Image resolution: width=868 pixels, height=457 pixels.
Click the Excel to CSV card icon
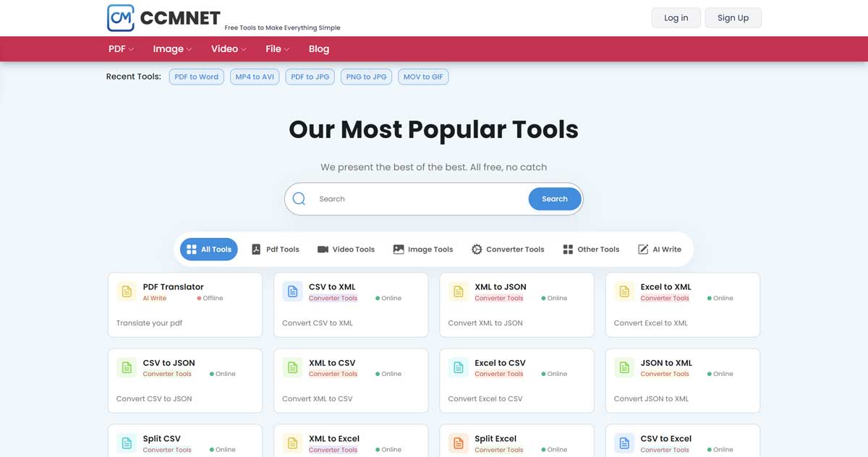[x=459, y=367]
